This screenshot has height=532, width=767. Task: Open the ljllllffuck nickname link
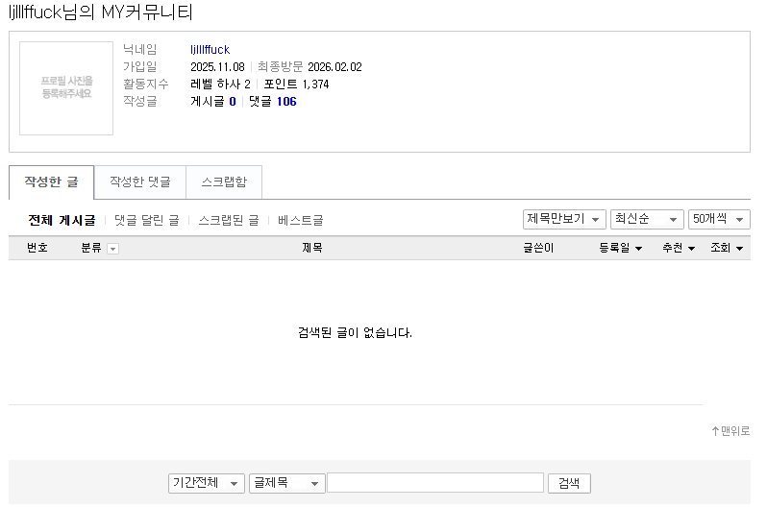(x=210, y=50)
